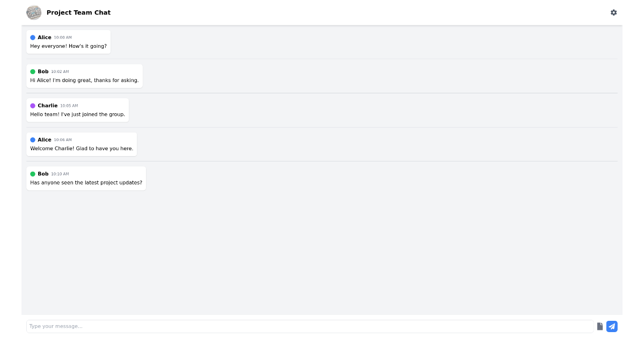Click Alice's blue dot on the welcome message
This screenshot has height=338, width=644.
click(33, 139)
